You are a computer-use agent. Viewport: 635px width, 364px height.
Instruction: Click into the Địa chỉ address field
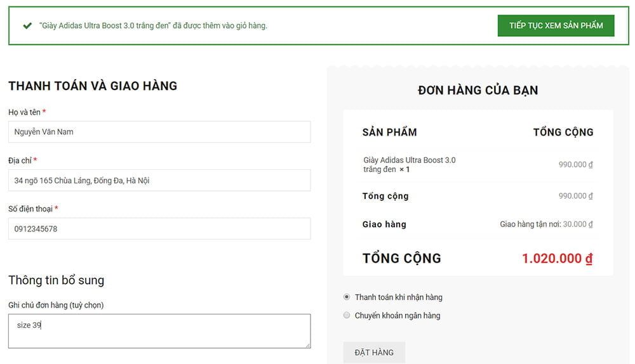[x=159, y=180]
